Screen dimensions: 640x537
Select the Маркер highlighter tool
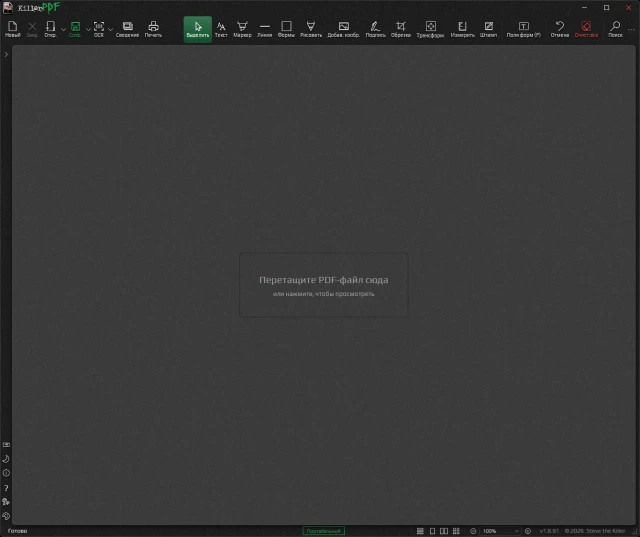pos(242,29)
